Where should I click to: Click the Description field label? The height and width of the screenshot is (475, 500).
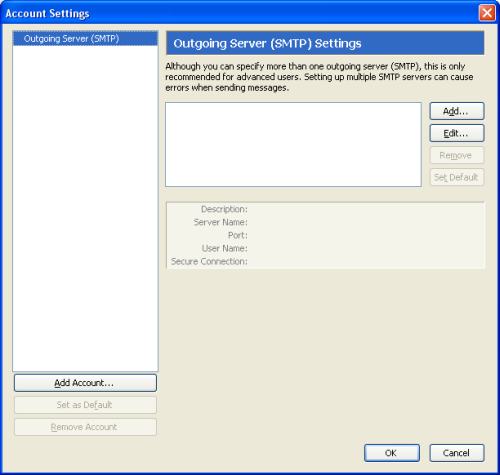(x=224, y=209)
